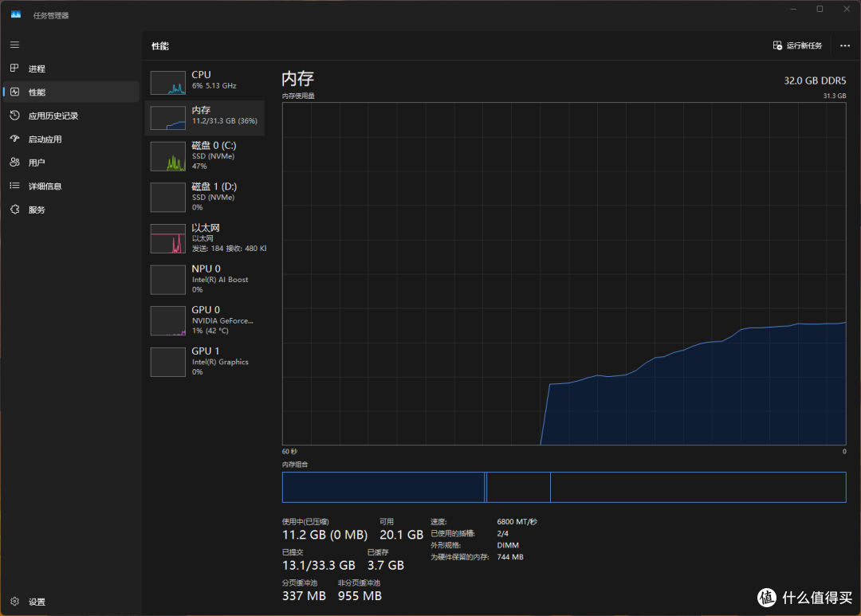Click GPU 0 label
The height and width of the screenshot is (616, 861).
pyautogui.click(x=206, y=310)
